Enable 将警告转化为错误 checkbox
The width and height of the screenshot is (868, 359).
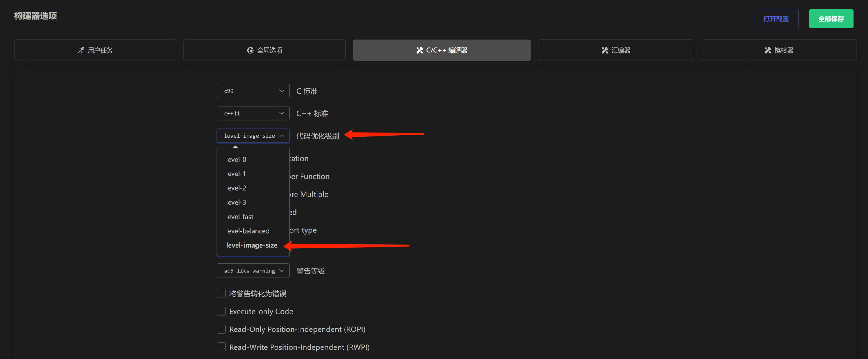(221, 294)
